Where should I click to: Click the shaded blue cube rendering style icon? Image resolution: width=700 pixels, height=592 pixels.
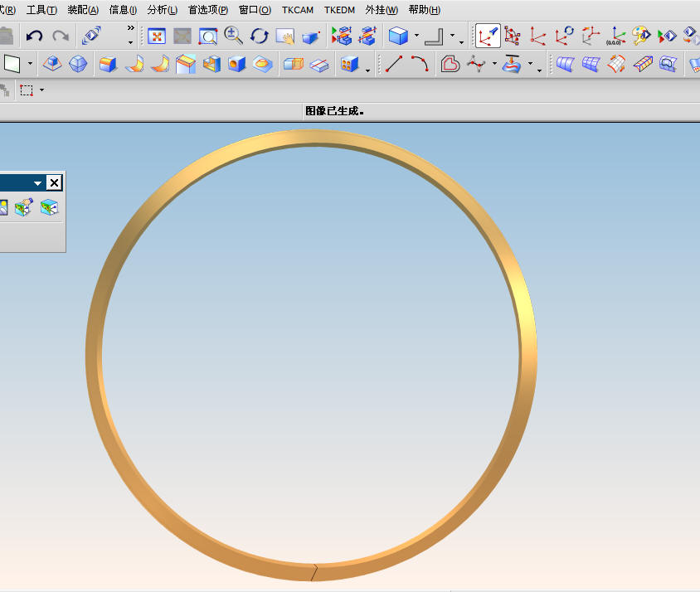point(398,36)
